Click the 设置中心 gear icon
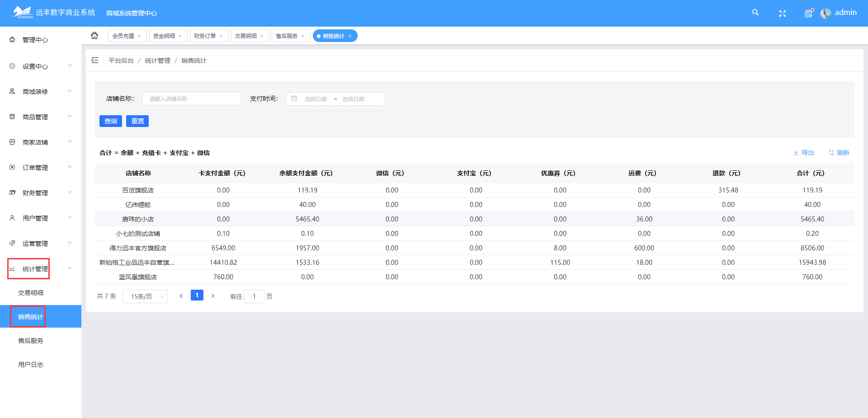The height and width of the screenshot is (418, 868). [x=12, y=66]
